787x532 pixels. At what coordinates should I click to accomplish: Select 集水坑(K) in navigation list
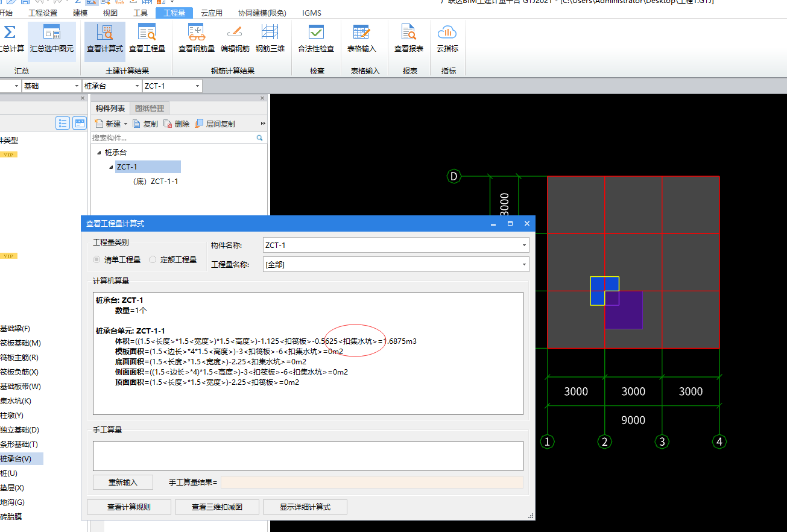tap(16, 401)
